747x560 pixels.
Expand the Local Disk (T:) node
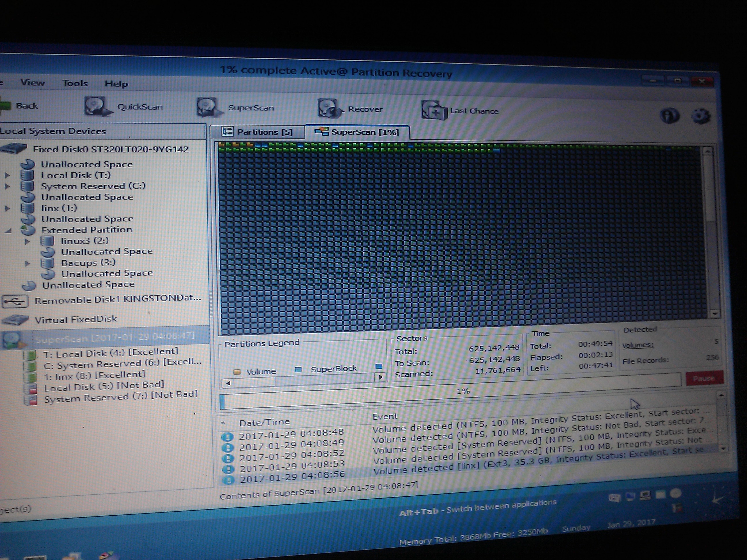click(7, 175)
